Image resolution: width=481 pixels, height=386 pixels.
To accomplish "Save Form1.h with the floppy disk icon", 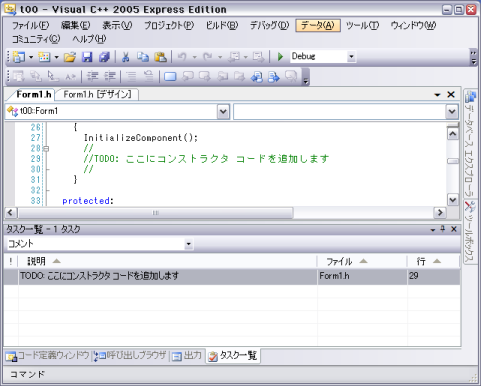I will point(87,57).
